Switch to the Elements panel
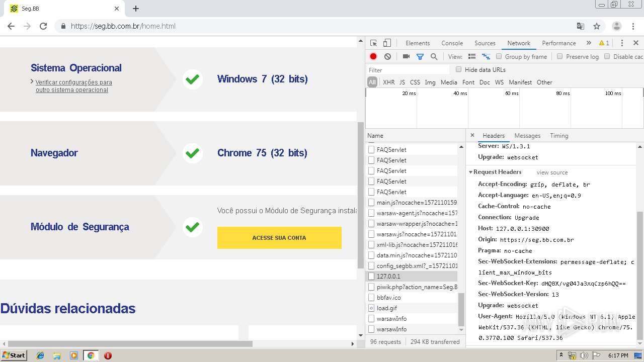This screenshot has width=644, height=362. tap(418, 43)
